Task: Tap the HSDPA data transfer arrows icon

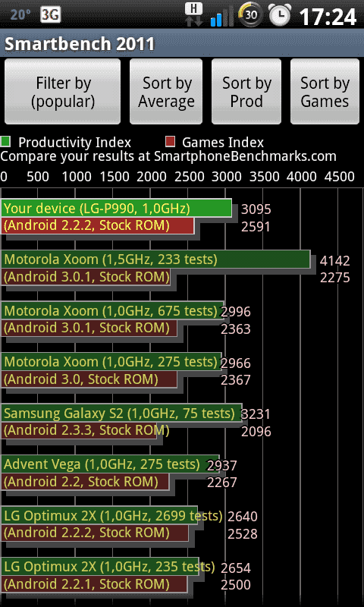Action: click(194, 14)
